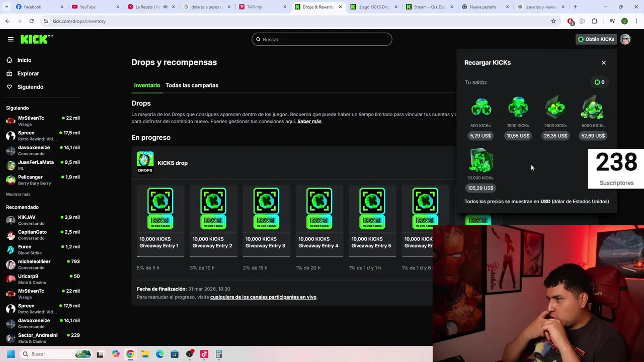Click the address bar URL kick.com/drops/inventory
The image size is (644, 362).
(x=79, y=21)
